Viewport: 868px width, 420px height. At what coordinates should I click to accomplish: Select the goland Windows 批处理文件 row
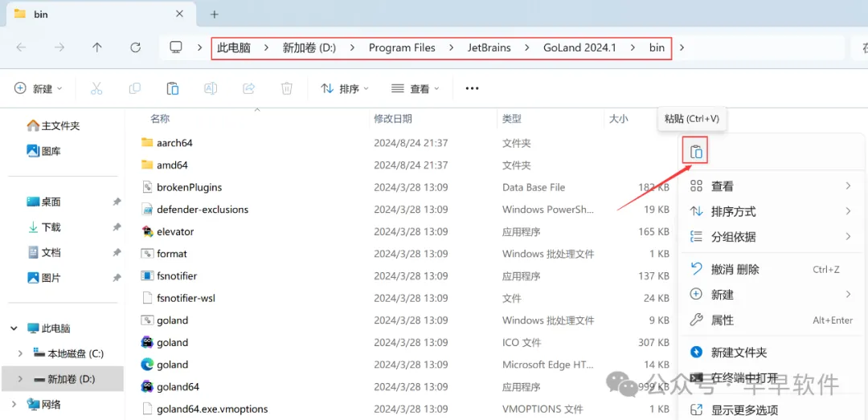(406, 320)
